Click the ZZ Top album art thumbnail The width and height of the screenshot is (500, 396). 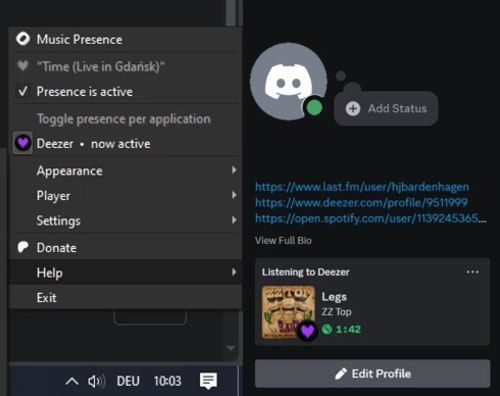click(x=288, y=312)
